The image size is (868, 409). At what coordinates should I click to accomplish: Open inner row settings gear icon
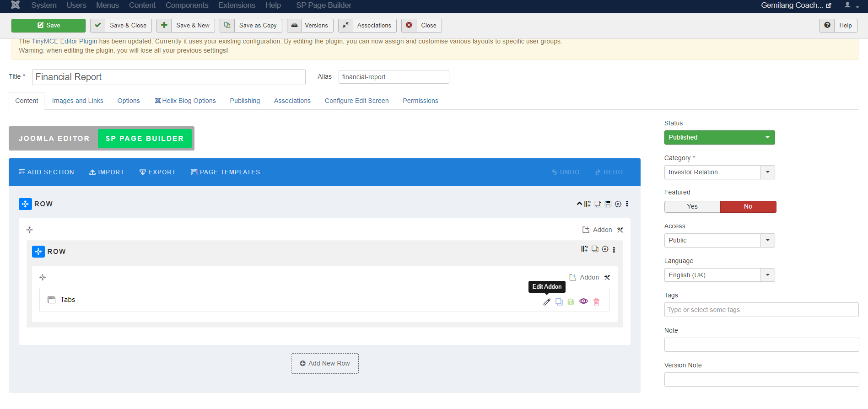tap(605, 249)
